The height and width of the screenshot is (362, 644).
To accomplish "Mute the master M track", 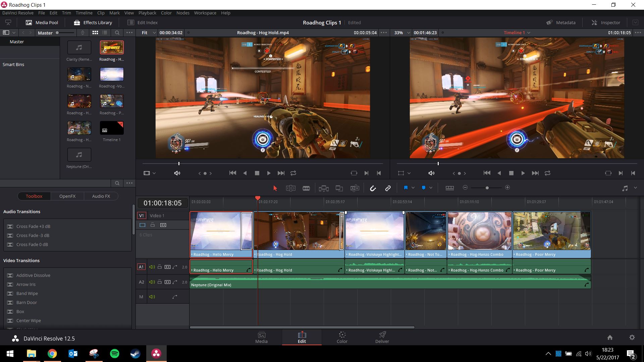I will [152, 297].
